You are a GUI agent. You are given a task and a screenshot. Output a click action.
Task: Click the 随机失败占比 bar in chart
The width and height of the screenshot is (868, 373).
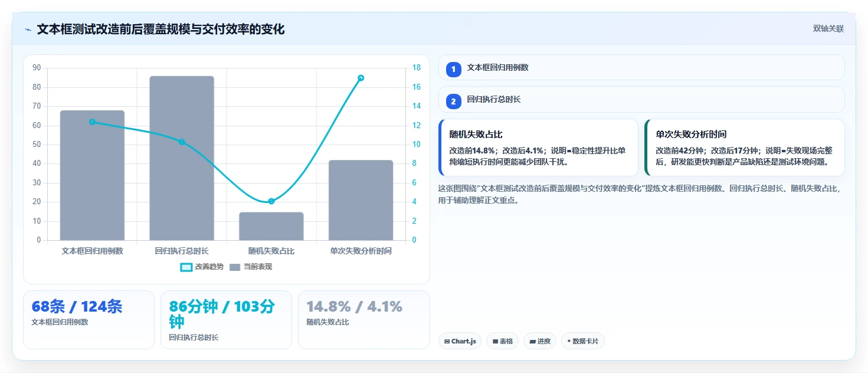[x=271, y=226]
